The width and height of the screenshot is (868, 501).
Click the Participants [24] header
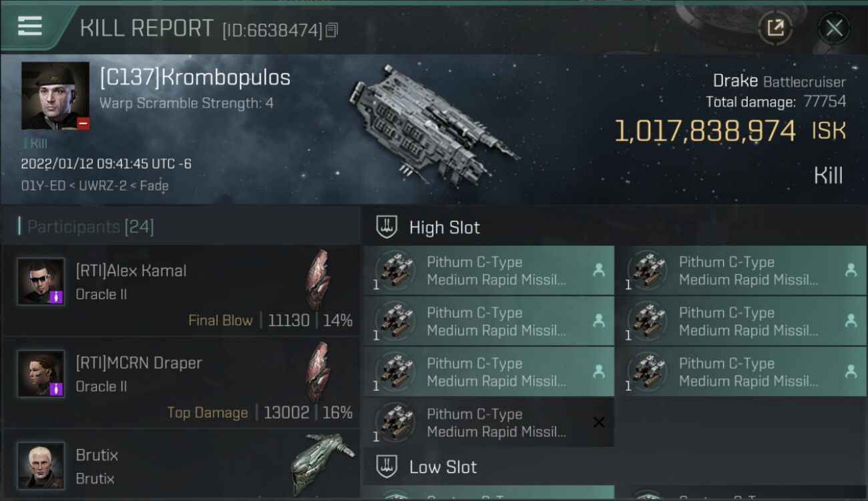90,227
